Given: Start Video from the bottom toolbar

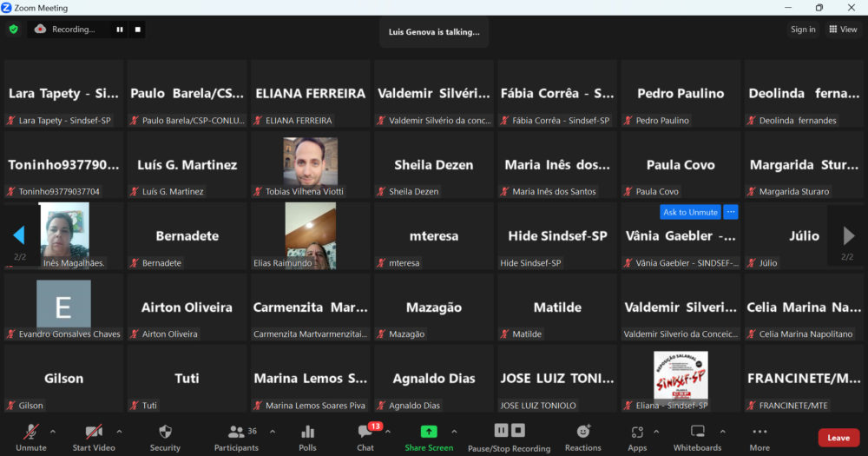Looking at the screenshot, I should coord(94,437).
